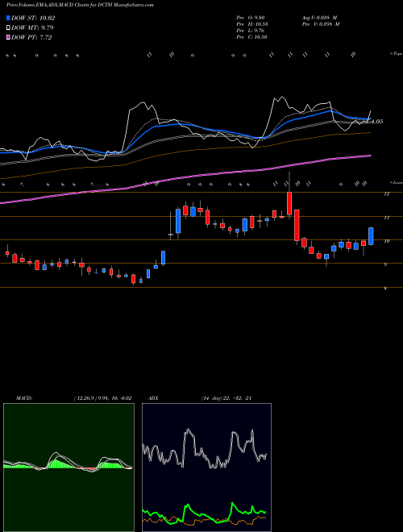Screen dimensions: 403x532
Task: Select the 'DOW PT: 7.72' legend text
Action: [31, 38]
